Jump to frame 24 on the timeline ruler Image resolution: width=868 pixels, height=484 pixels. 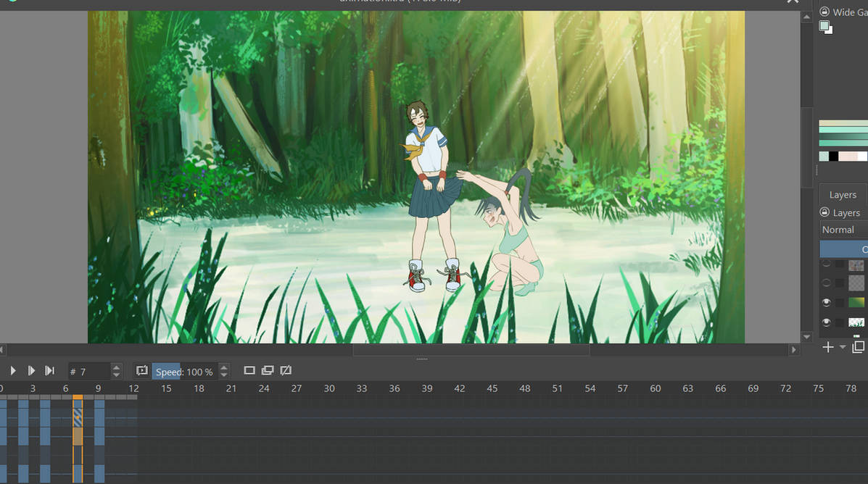pos(264,388)
